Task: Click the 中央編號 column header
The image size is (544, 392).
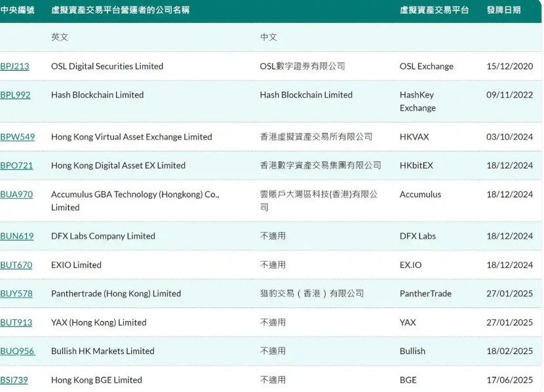Action: click(x=17, y=10)
